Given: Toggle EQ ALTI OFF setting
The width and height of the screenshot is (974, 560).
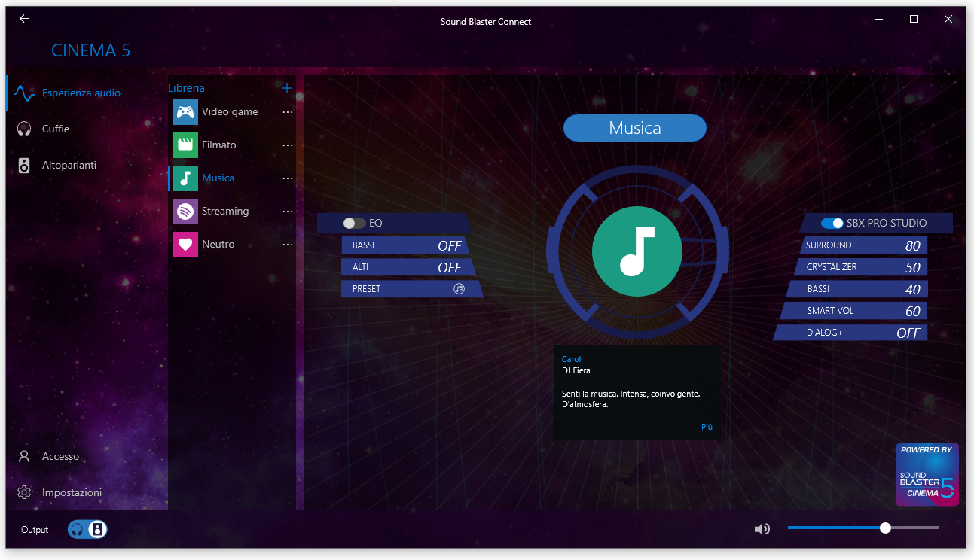Looking at the screenshot, I should 408,267.
